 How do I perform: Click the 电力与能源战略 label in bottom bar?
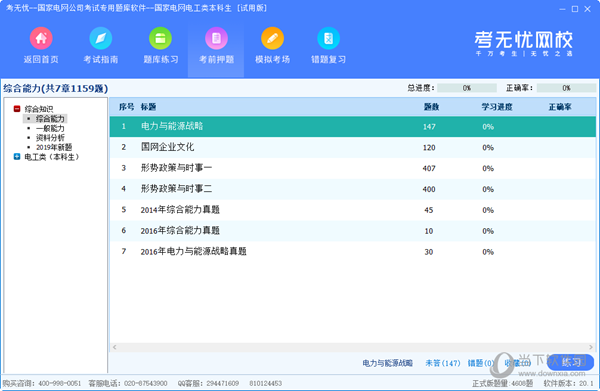coord(387,363)
